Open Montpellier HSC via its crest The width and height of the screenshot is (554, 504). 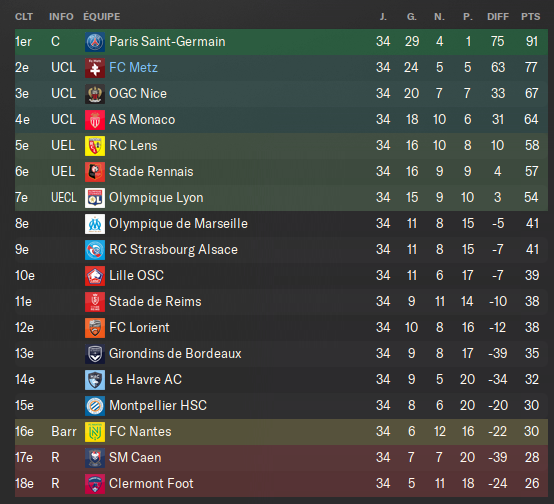(95, 406)
